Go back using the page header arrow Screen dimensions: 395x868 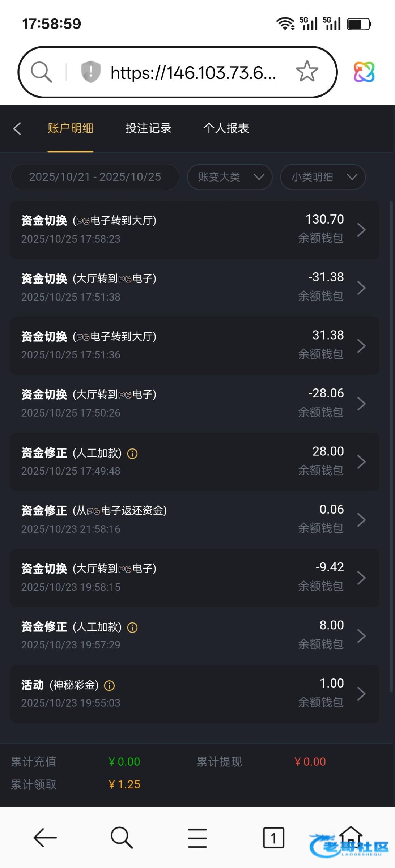click(17, 128)
